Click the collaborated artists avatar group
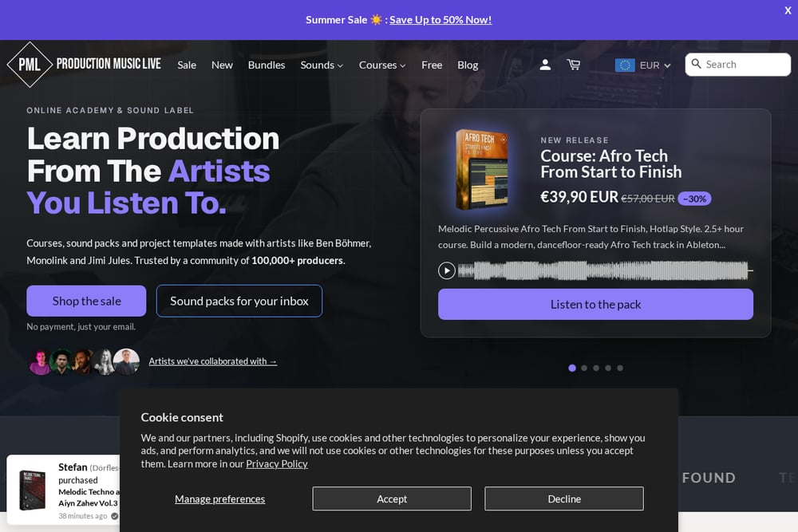This screenshot has height=532, width=798. [84, 361]
